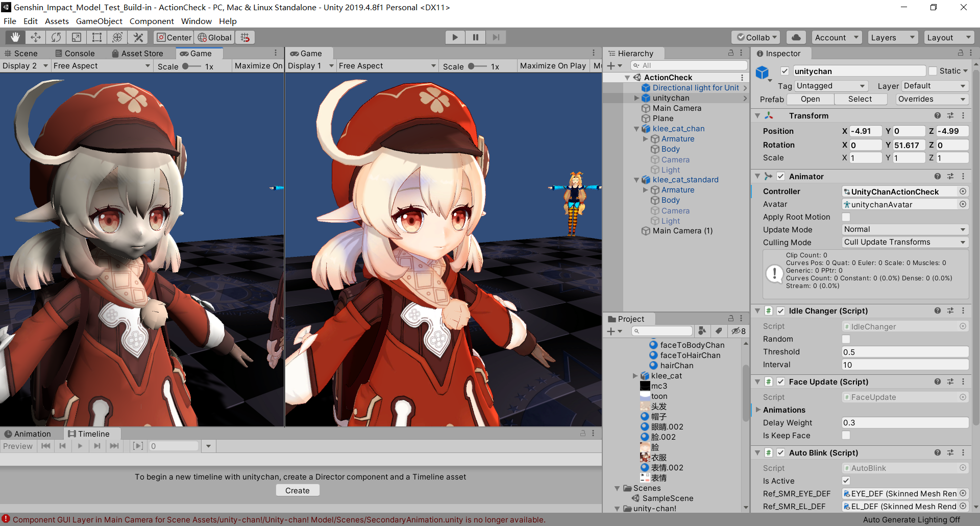Enable Random checkbox in Idle Changer
This screenshot has height=526, width=980.
[846, 339]
